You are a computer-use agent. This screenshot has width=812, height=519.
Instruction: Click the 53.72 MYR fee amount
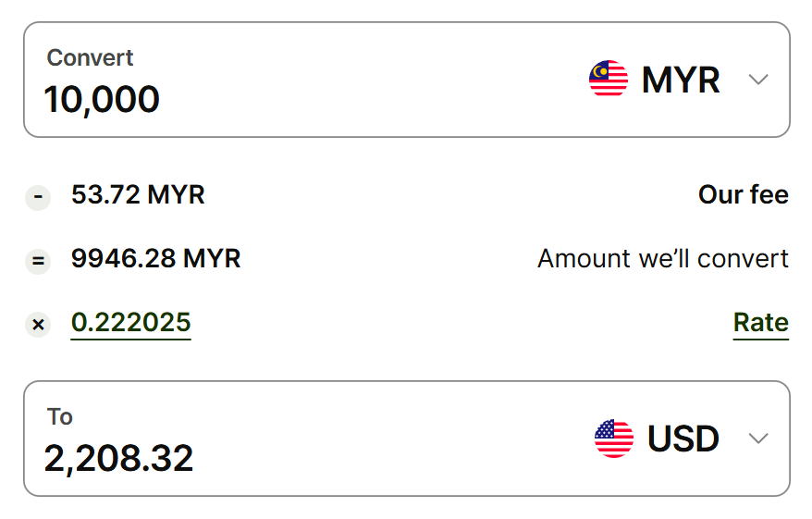138,195
